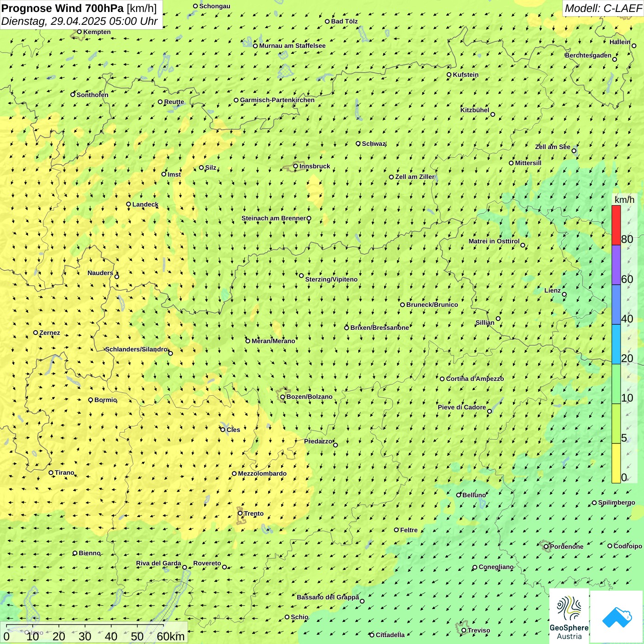The image size is (644, 644).
Task: Click the 'Bad Tölz' label
Action: tap(345, 21)
